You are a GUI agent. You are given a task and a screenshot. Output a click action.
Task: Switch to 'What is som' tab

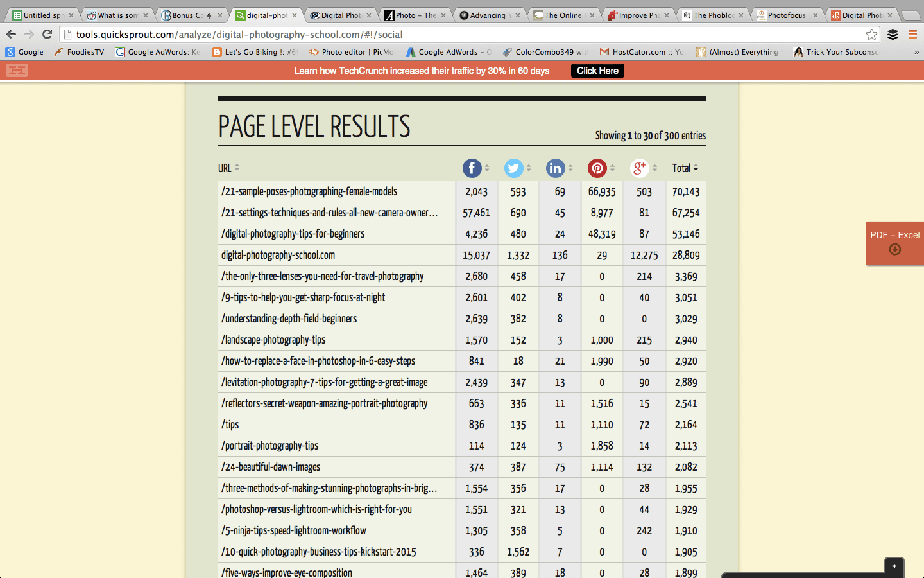pos(117,15)
